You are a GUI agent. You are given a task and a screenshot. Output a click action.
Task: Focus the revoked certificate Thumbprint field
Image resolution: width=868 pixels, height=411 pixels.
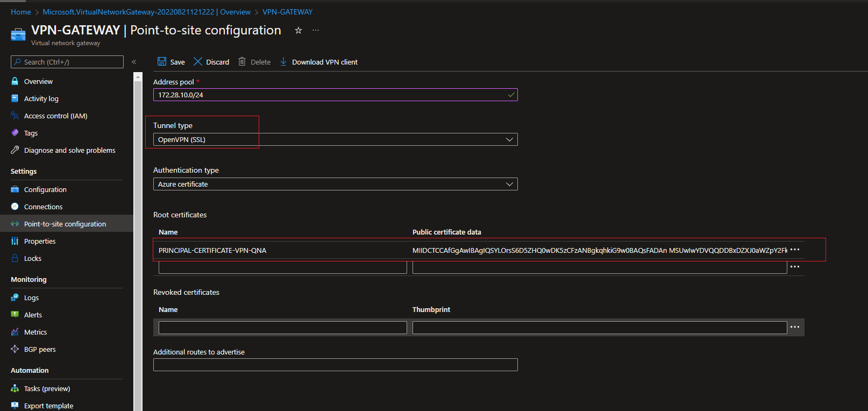tap(600, 328)
